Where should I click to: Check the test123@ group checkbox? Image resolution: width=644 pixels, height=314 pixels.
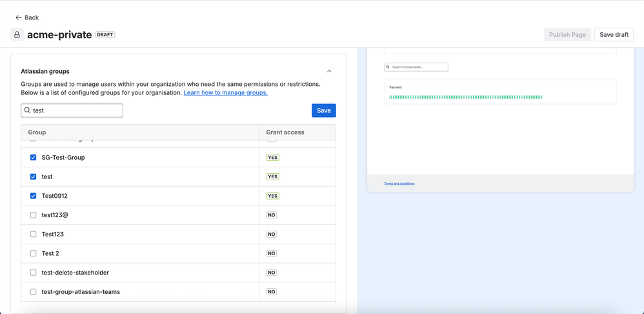coord(34,215)
